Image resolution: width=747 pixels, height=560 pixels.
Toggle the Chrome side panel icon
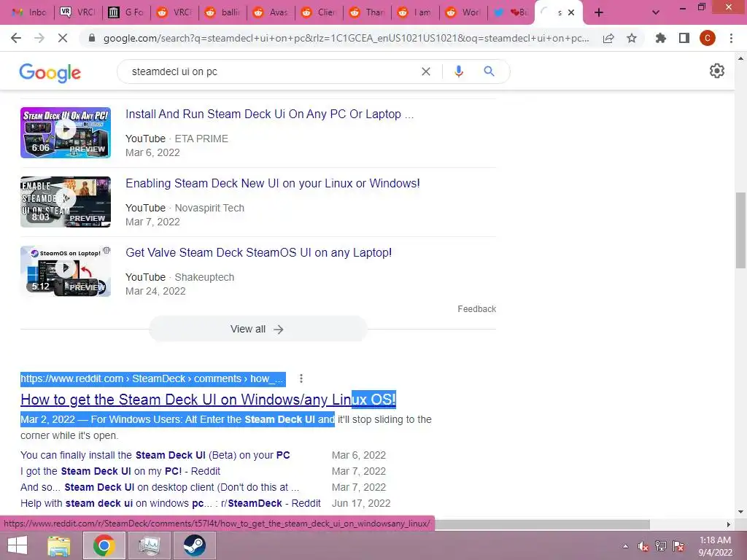click(x=684, y=38)
